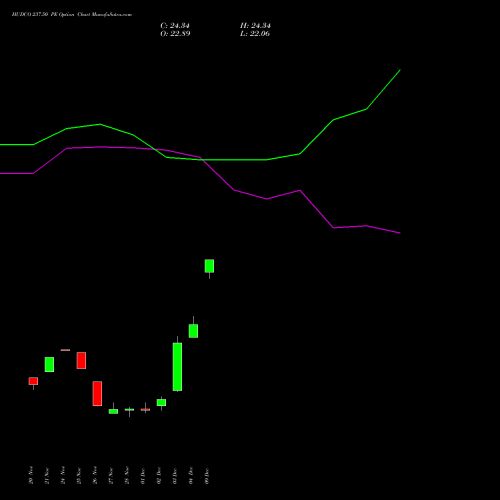Click the green candlestick for 21 Nov
Image resolution: width=500 pixels, height=500 pixels.
49,364
